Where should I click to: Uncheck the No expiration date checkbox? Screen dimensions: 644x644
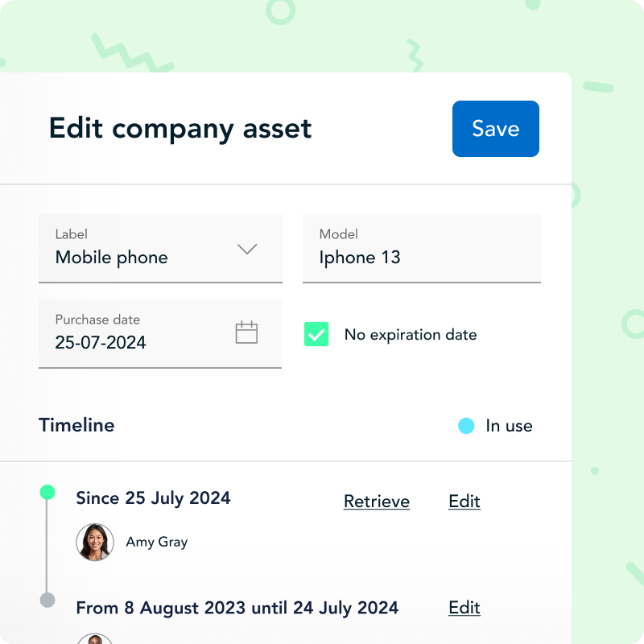point(316,334)
